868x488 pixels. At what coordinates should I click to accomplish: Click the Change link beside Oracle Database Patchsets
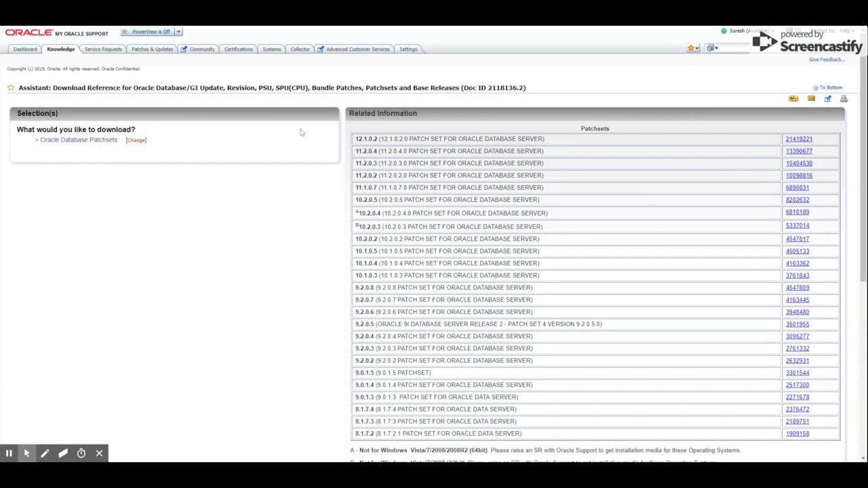coord(136,140)
